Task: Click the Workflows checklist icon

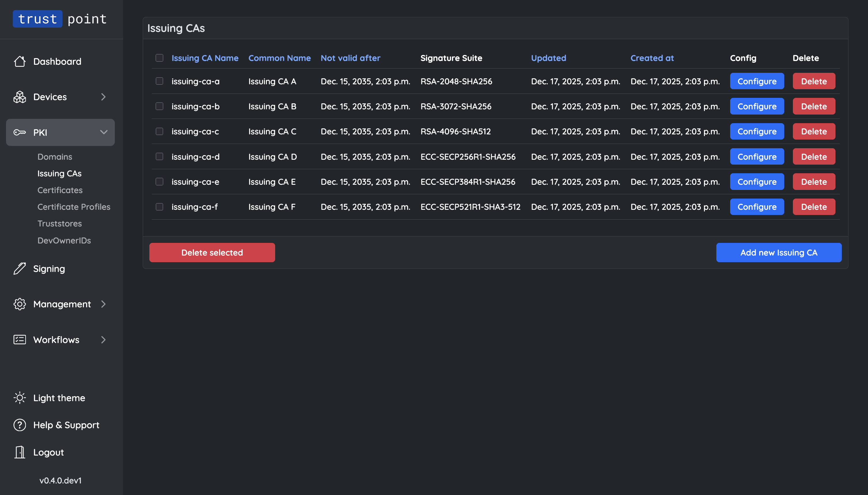Action: 19,340
